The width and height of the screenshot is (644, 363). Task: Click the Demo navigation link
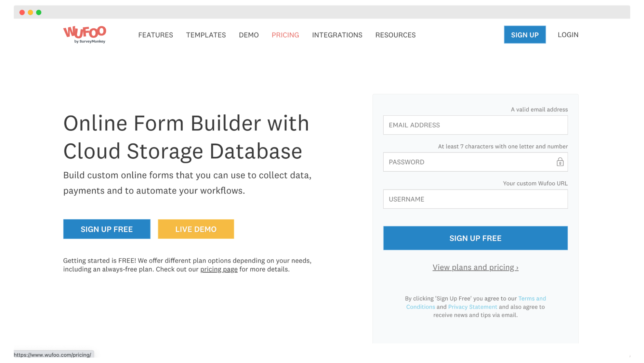click(x=249, y=35)
